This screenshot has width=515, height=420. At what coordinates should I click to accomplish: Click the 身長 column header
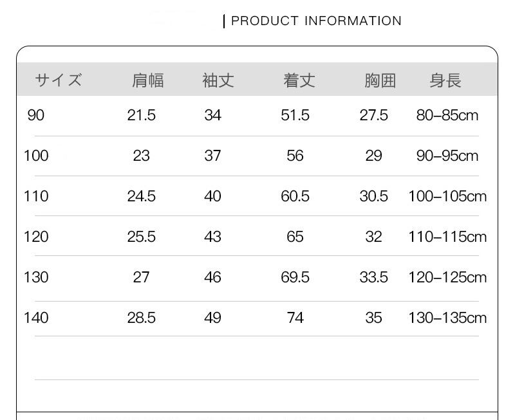pos(445,80)
